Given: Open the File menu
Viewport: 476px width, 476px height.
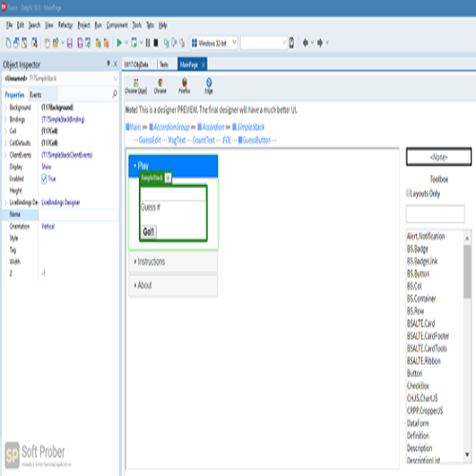Looking at the screenshot, I should coord(10,26).
